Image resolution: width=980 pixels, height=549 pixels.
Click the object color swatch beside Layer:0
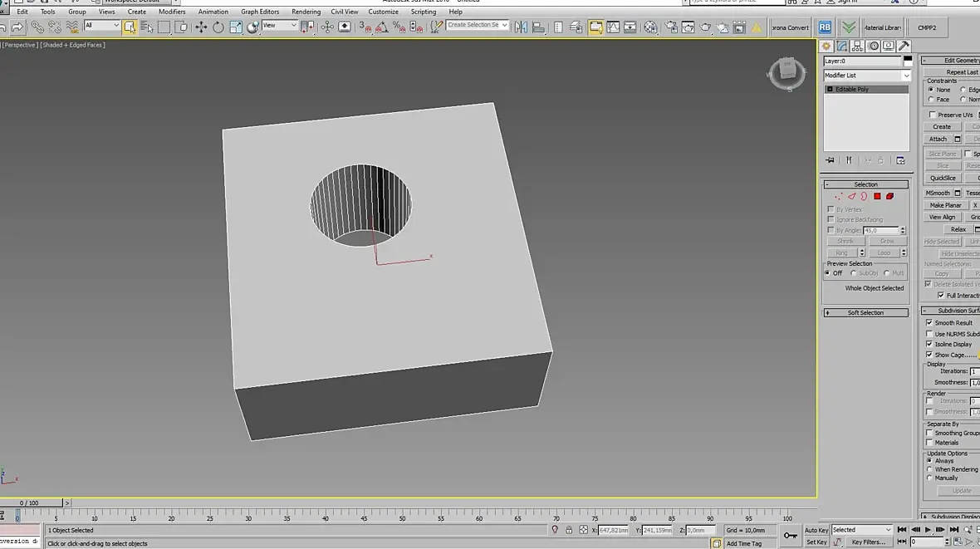pos(908,61)
